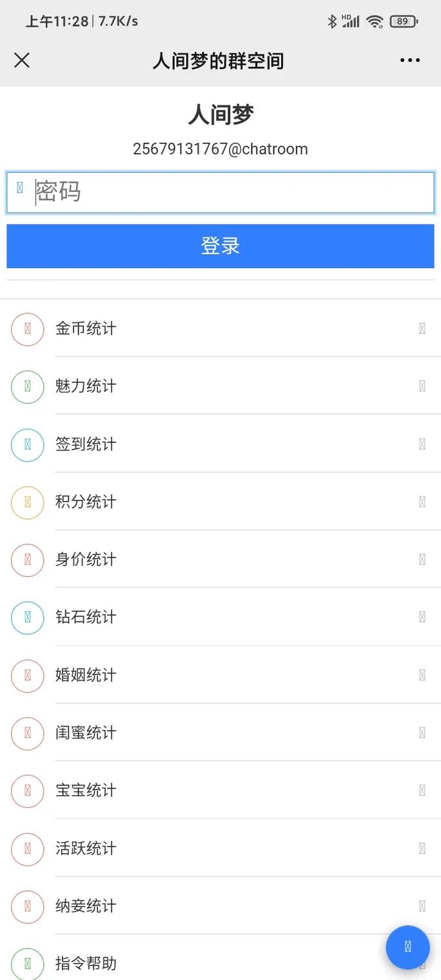
Task: Tap the 人间梦 group name heading
Action: click(x=220, y=115)
